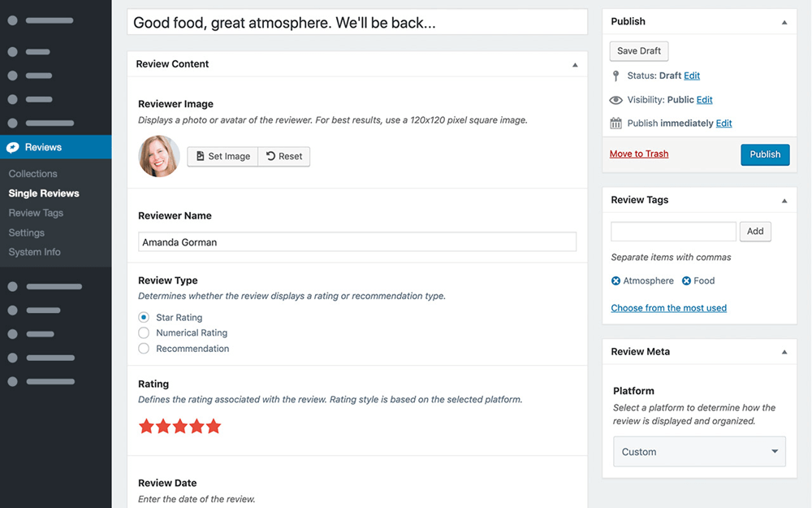Click the Move to Trash link

[x=639, y=154]
